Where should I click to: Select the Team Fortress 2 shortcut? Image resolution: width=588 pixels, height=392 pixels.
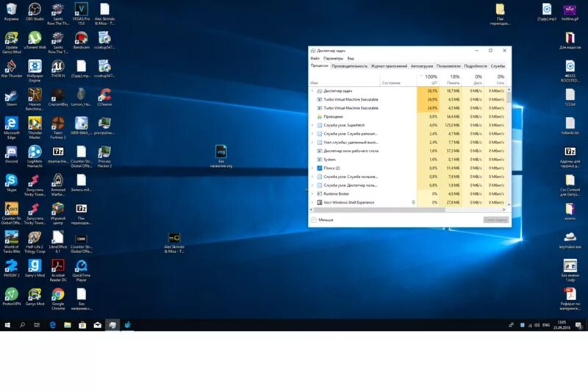(x=58, y=128)
